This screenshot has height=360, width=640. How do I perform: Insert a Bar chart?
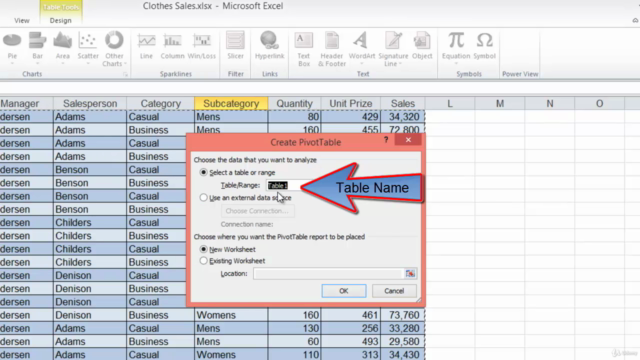click(x=37, y=47)
